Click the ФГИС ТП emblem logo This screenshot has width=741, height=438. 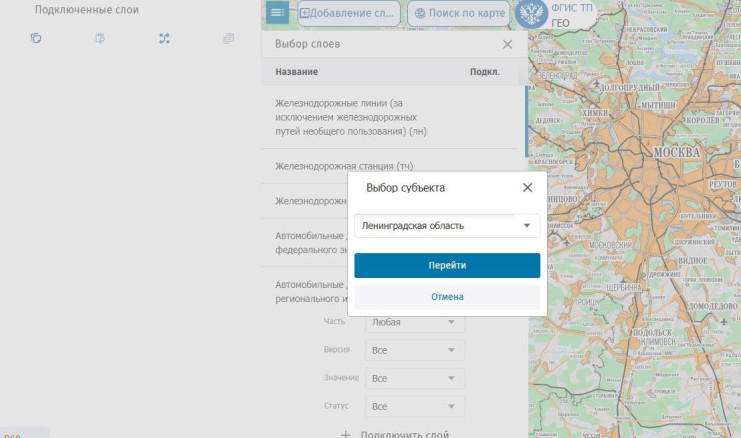click(533, 16)
